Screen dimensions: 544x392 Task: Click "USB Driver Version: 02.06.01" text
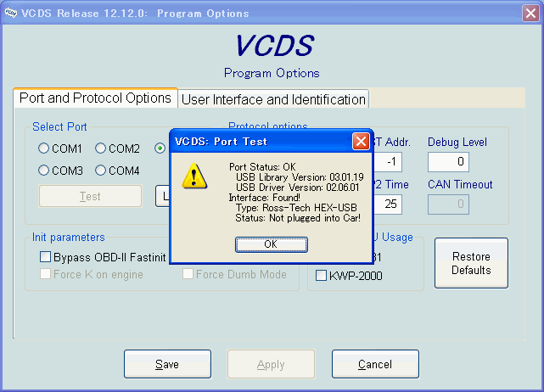(297, 188)
